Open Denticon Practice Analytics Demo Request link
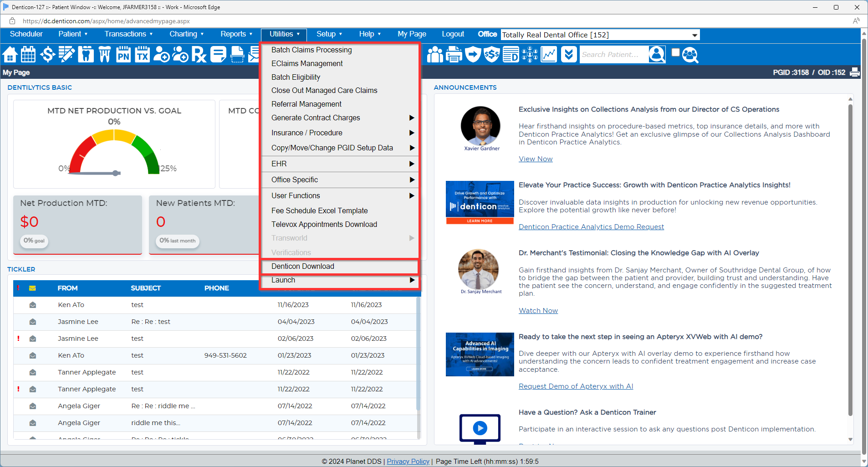 (x=591, y=227)
